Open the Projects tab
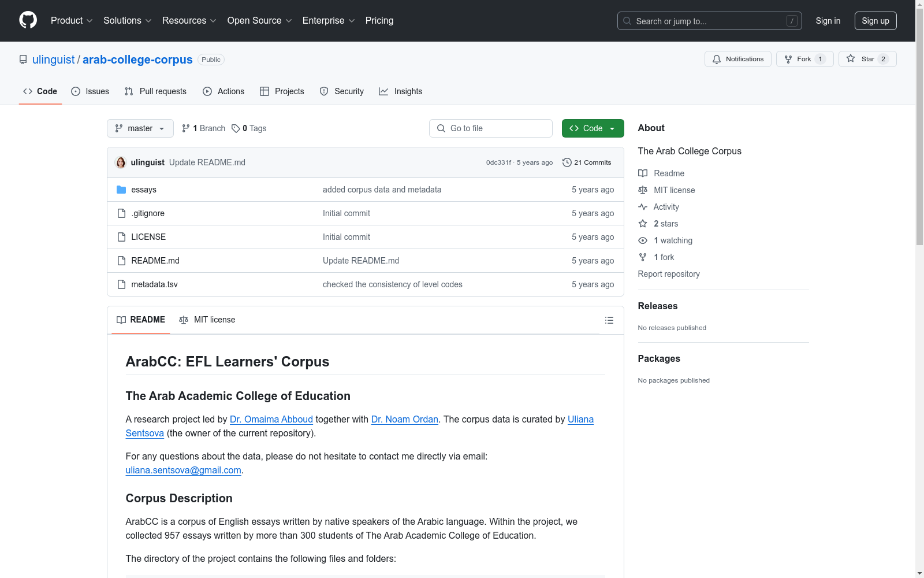 (x=282, y=91)
